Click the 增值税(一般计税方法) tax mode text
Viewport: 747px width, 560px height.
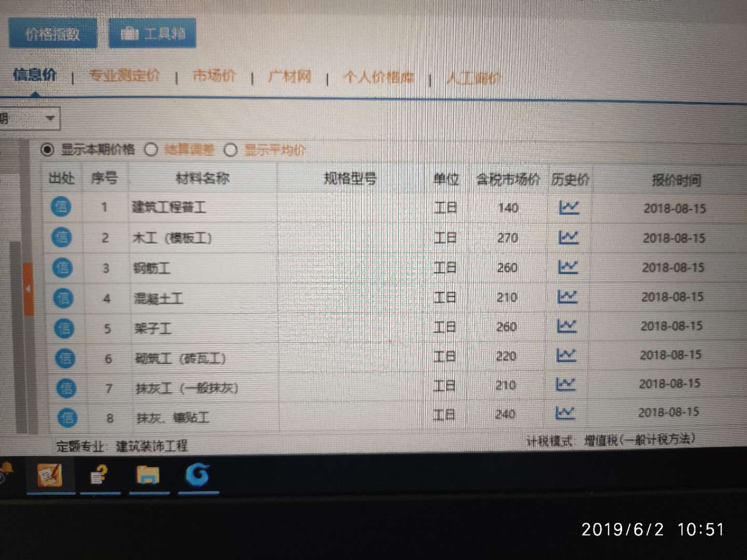tap(640, 440)
